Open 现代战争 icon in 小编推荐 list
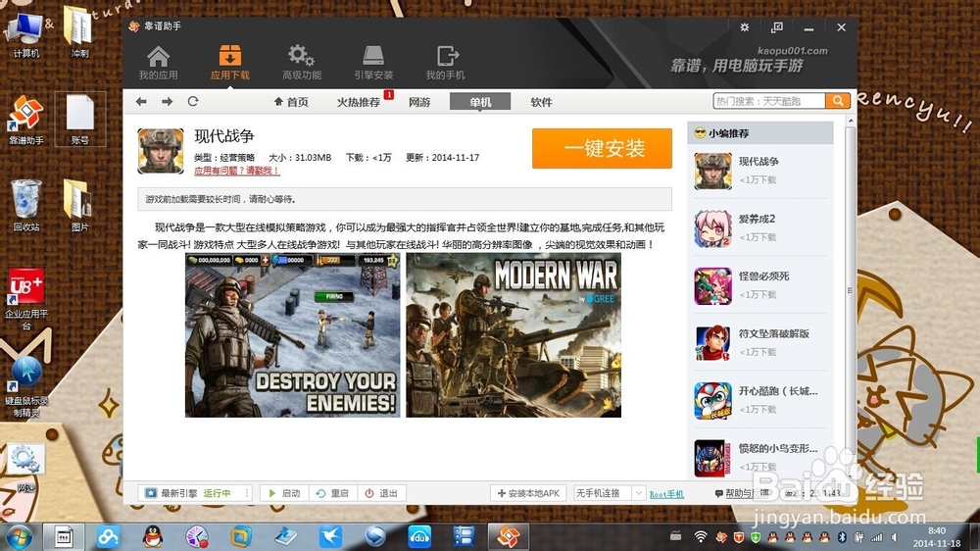The width and height of the screenshot is (980, 551). pos(712,171)
